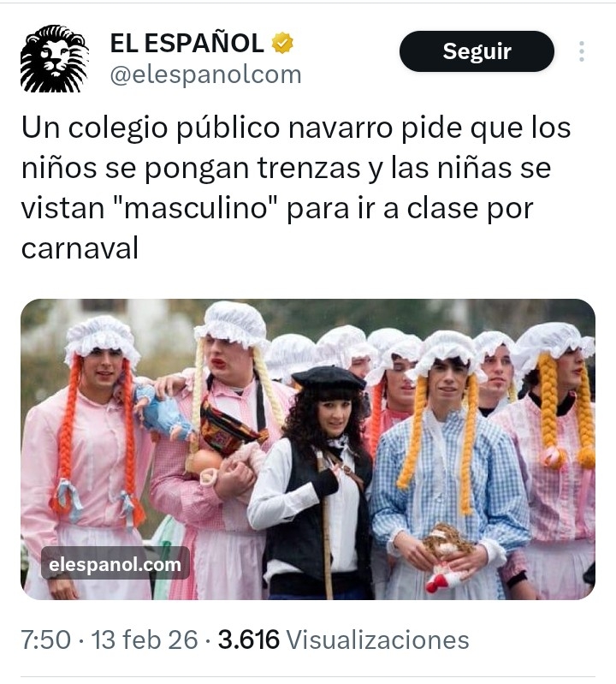This screenshot has height=684, width=616.
Task: Follow the account with Seguir button
Action: (x=477, y=51)
